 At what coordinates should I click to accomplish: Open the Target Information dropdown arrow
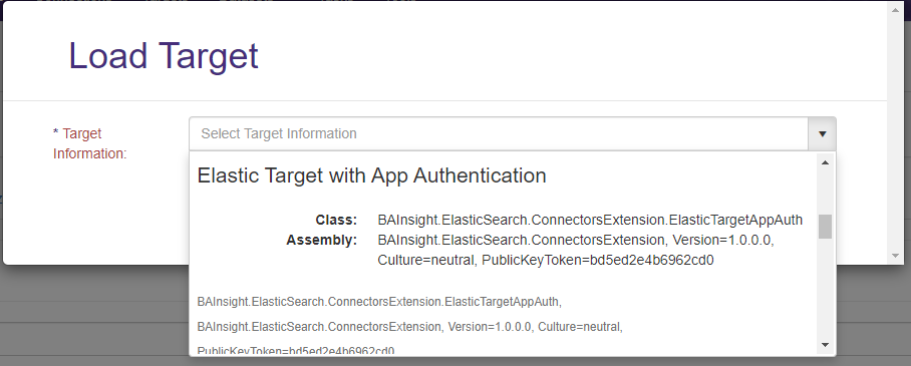(822, 134)
